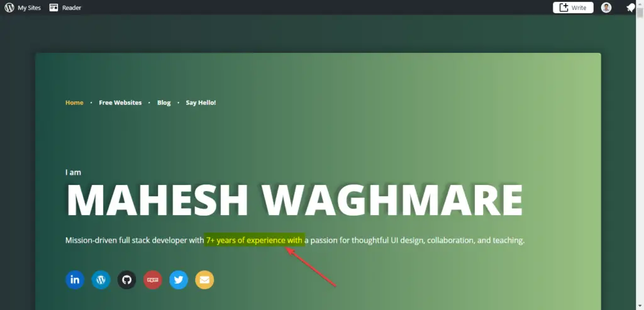Open the GitHub social icon
The height and width of the screenshot is (310, 644).
coord(126,280)
